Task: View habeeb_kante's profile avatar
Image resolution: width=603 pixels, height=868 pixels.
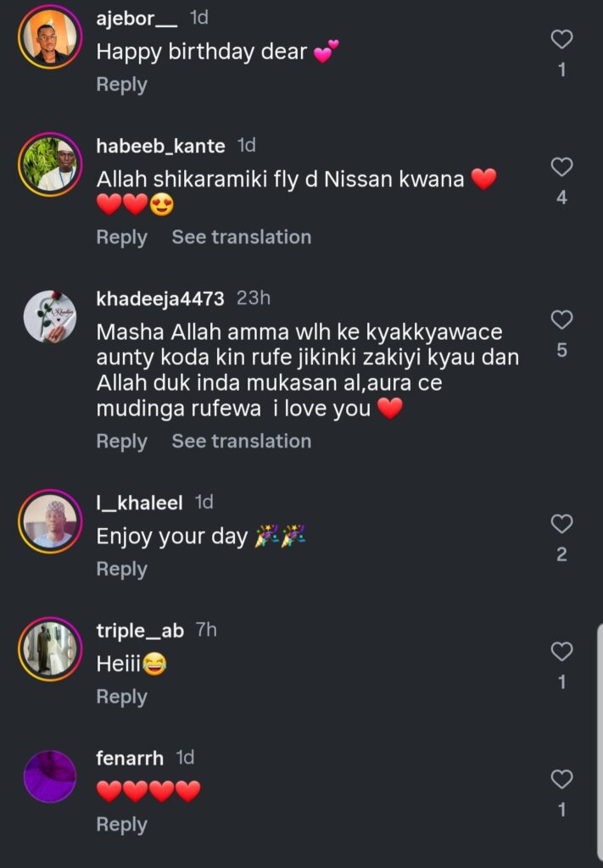Action: pyautogui.click(x=50, y=164)
